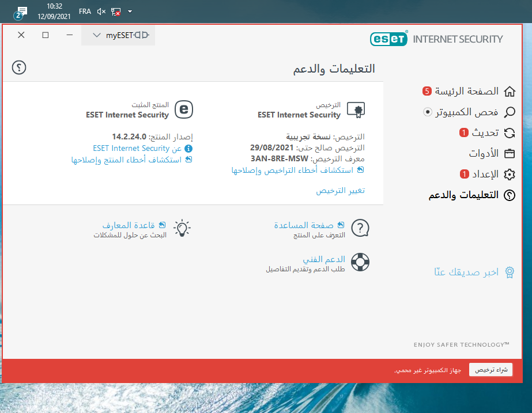Expand the hidden tray icons arrow

click(x=130, y=12)
